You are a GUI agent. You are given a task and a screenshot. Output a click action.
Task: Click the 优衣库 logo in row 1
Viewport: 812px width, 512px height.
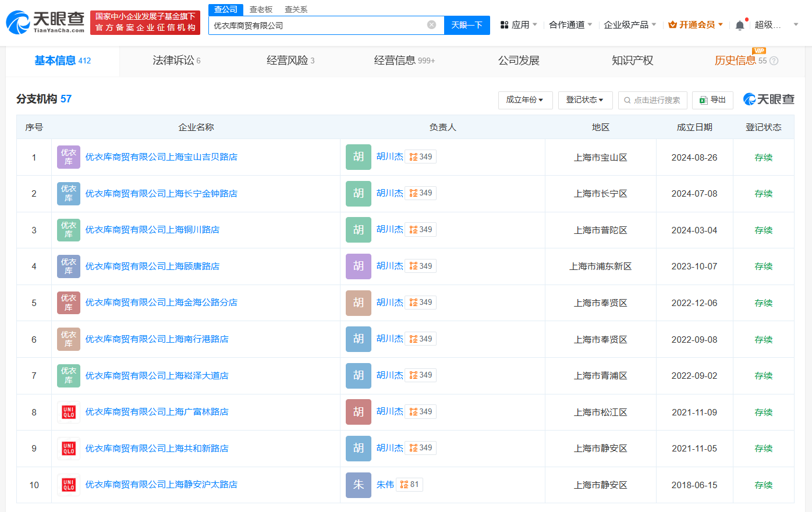pyautogui.click(x=69, y=157)
